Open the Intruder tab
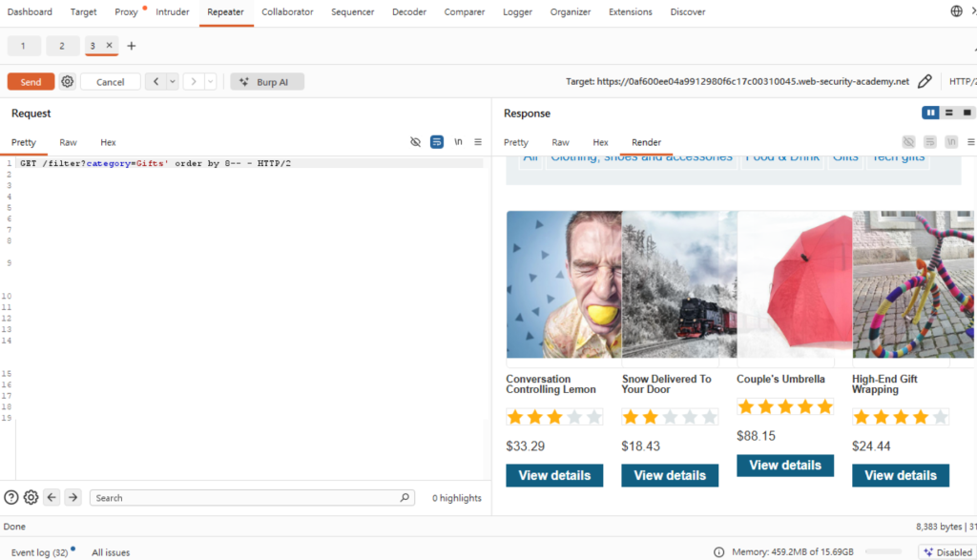 pyautogui.click(x=173, y=11)
